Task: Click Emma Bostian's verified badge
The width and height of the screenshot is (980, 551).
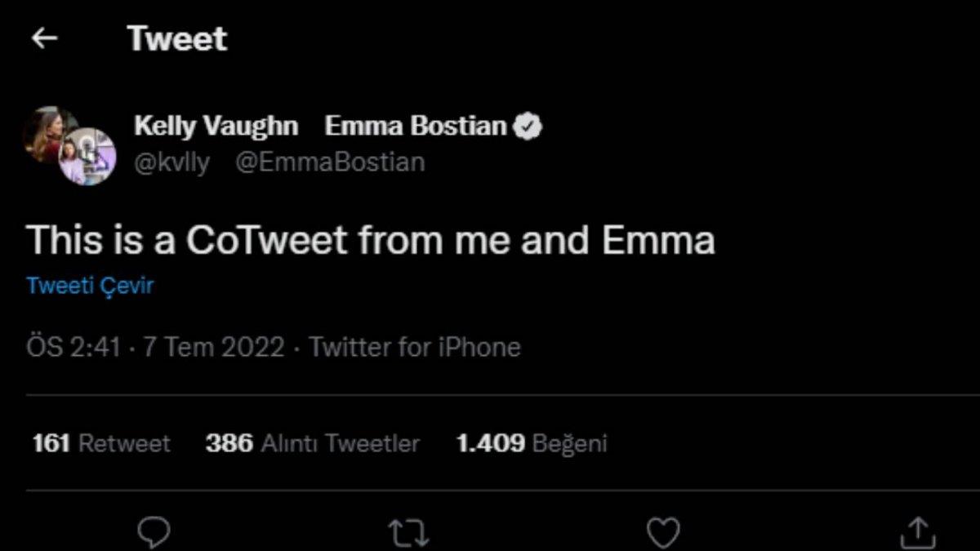Action: coord(529,125)
